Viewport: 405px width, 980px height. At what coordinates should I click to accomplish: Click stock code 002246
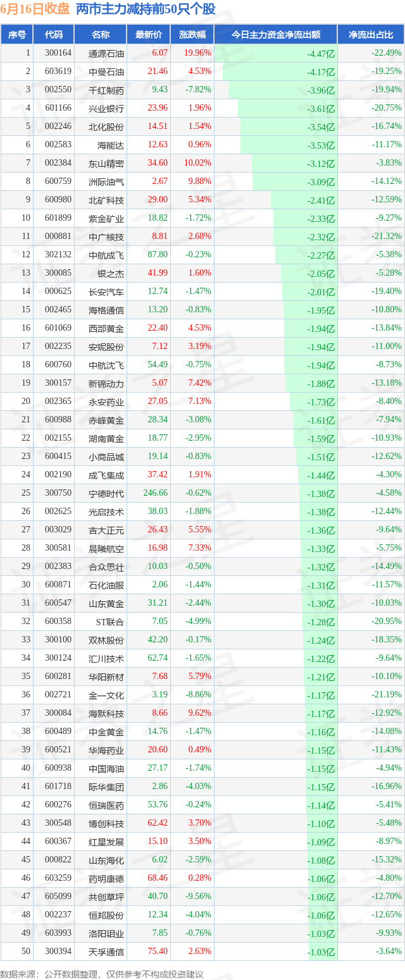(58, 126)
